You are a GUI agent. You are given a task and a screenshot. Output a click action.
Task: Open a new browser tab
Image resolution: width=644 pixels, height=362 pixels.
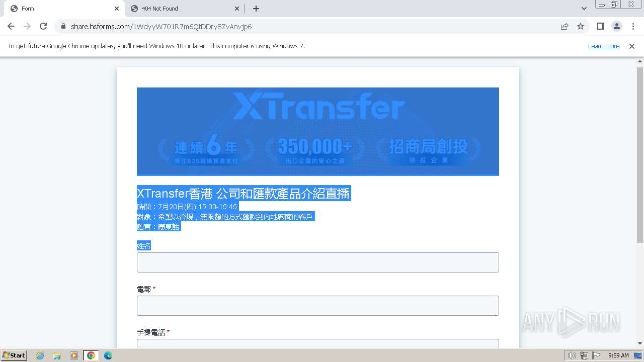(x=256, y=9)
